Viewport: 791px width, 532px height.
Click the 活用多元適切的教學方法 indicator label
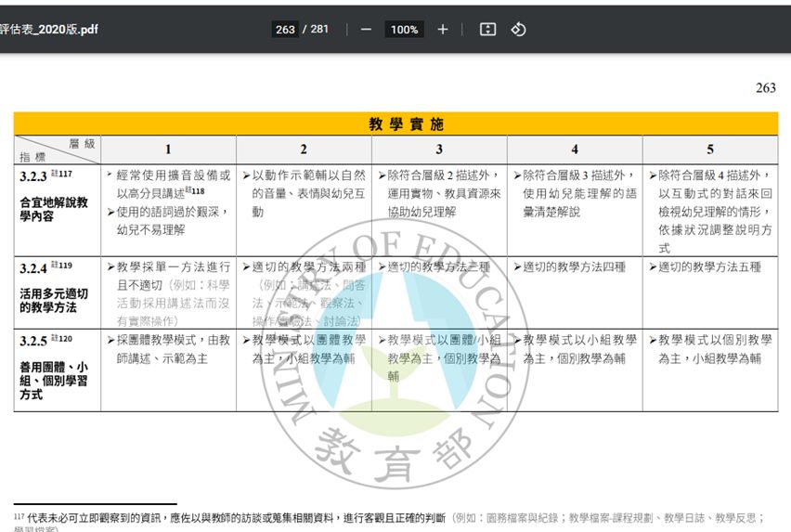(54, 301)
